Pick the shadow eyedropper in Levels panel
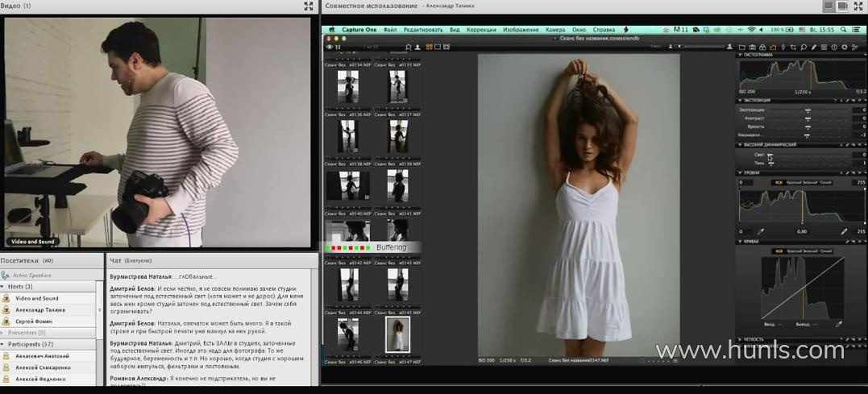 pyautogui.click(x=760, y=232)
